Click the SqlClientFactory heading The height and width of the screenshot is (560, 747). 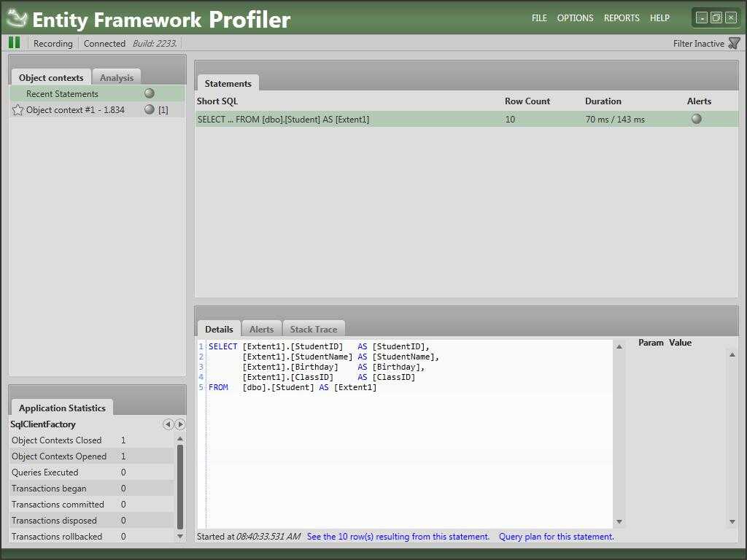[43, 424]
